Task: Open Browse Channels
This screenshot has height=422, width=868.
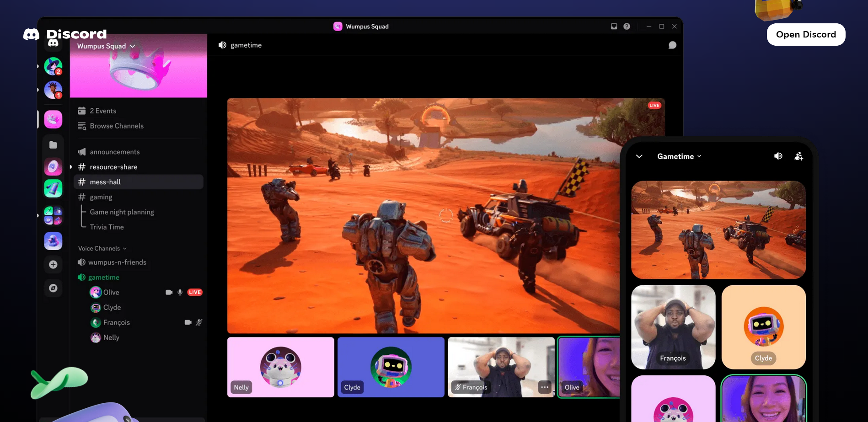Action: (116, 126)
